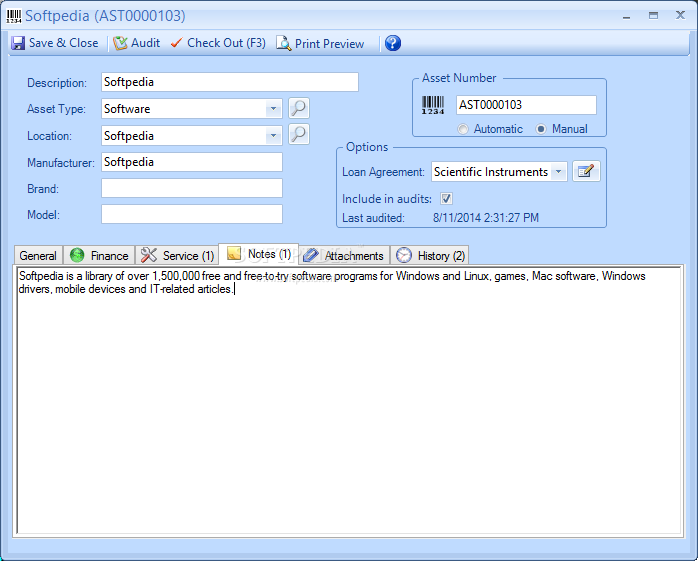Viewport: 698px width, 561px height.
Task: Open the Service (1) tab
Action: tap(177, 256)
